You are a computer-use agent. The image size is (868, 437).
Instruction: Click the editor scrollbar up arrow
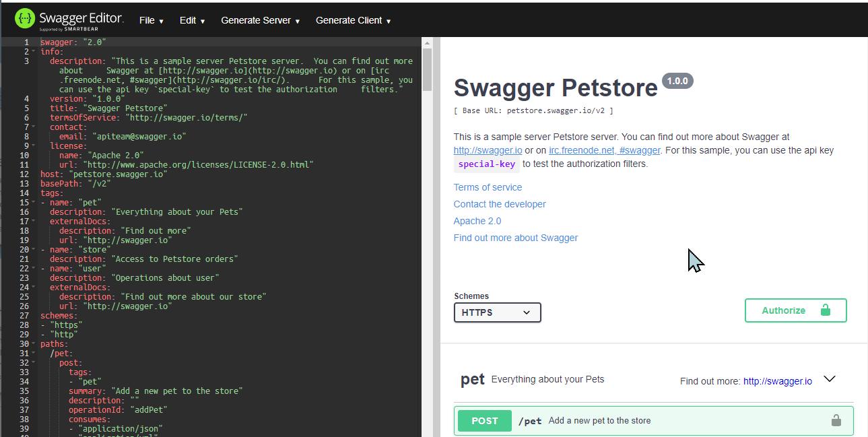pyautogui.click(x=427, y=43)
